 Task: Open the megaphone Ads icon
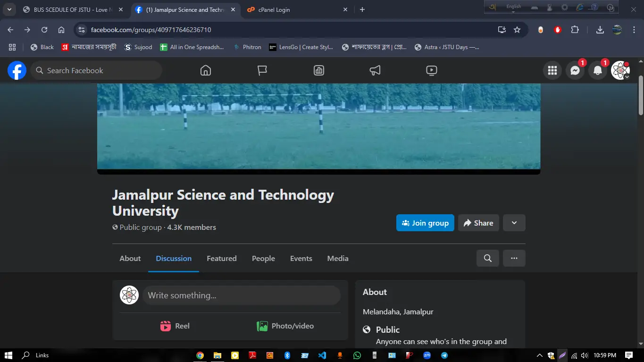tap(375, 70)
